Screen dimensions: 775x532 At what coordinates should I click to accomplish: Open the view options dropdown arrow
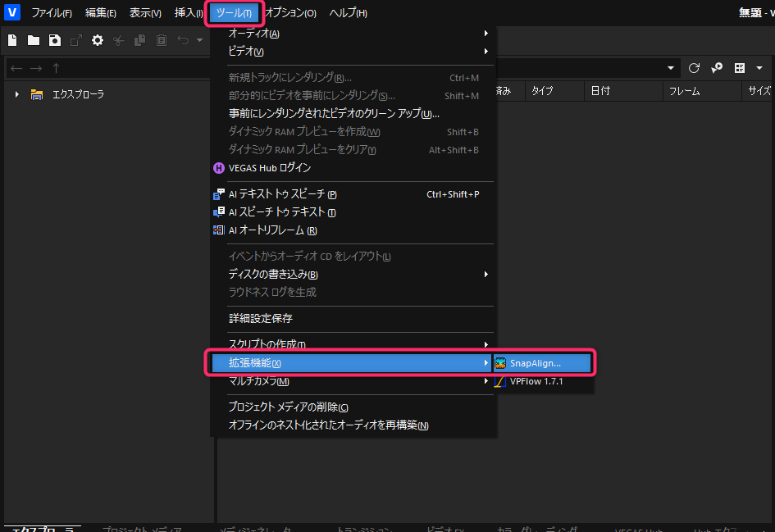coord(759,68)
